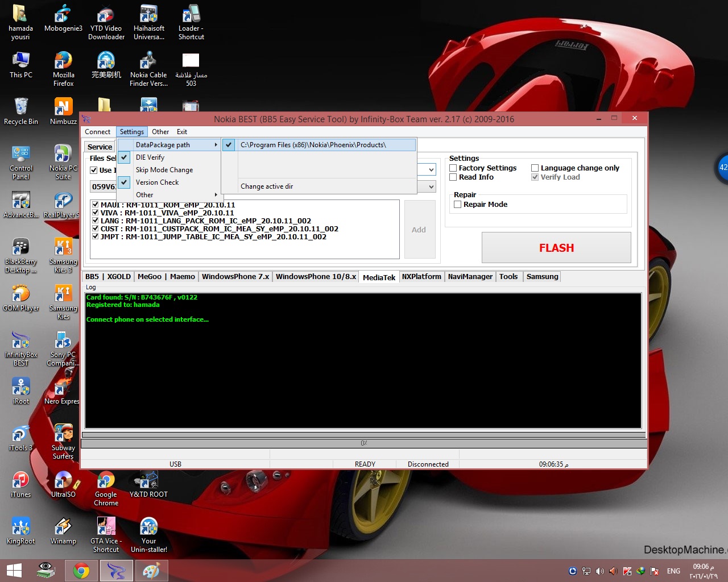
Task: Toggle DIE Verify menu option
Action: click(x=169, y=157)
